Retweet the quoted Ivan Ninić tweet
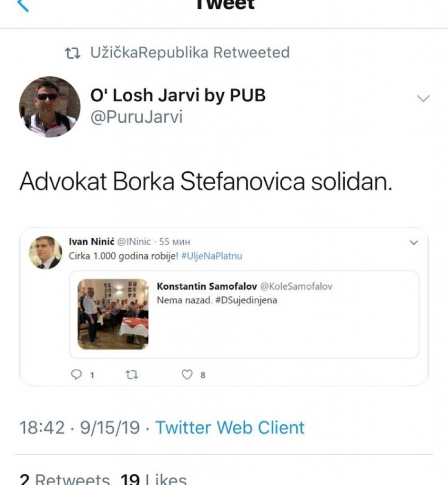Image resolution: width=448 pixels, height=485 pixels. 132,375
